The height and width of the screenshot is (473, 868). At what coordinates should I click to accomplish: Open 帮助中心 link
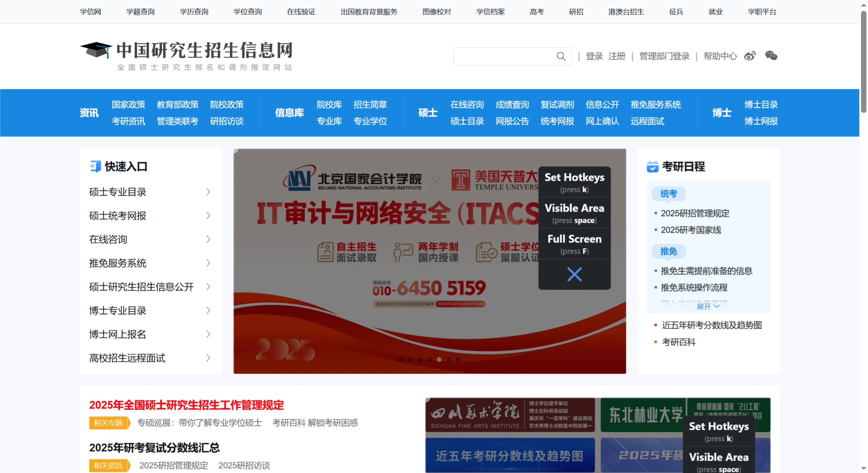720,56
